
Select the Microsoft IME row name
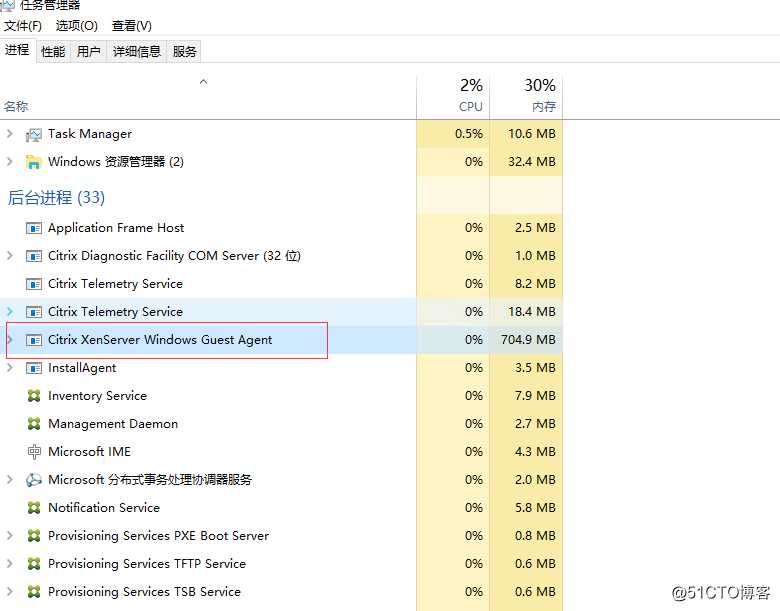(90, 452)
